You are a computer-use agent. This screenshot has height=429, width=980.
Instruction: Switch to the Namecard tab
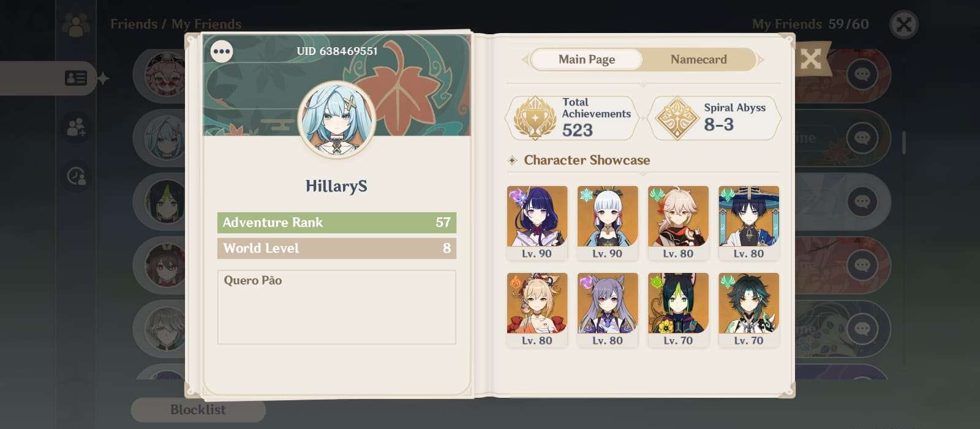click(698, 59)
